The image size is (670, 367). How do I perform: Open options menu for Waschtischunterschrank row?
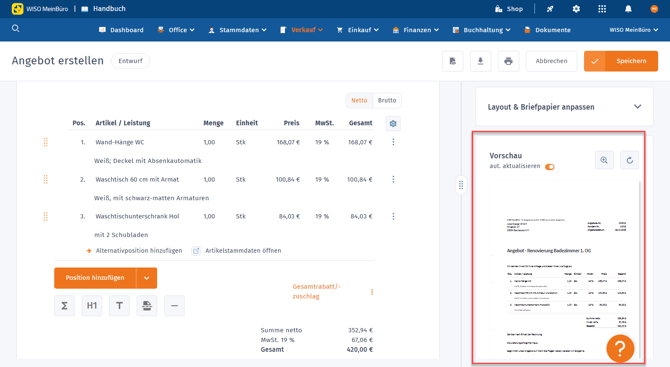tap(393, 216)
